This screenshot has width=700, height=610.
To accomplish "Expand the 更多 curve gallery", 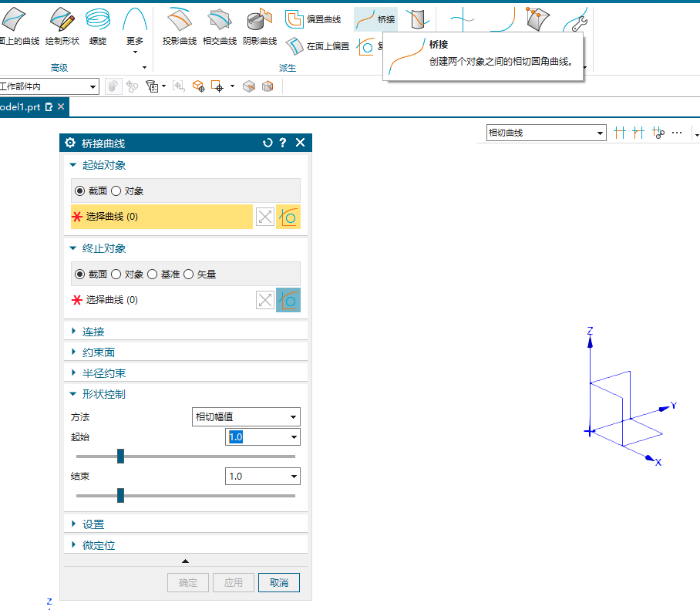I will point(135,30).
